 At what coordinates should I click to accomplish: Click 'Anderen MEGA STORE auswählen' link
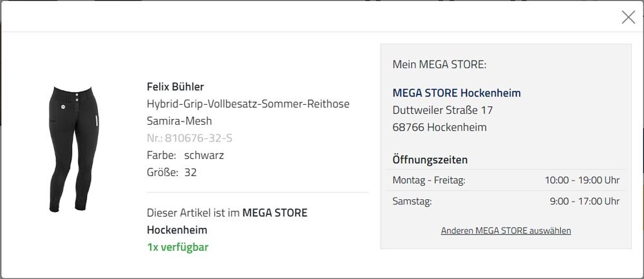tap(506, 231)
